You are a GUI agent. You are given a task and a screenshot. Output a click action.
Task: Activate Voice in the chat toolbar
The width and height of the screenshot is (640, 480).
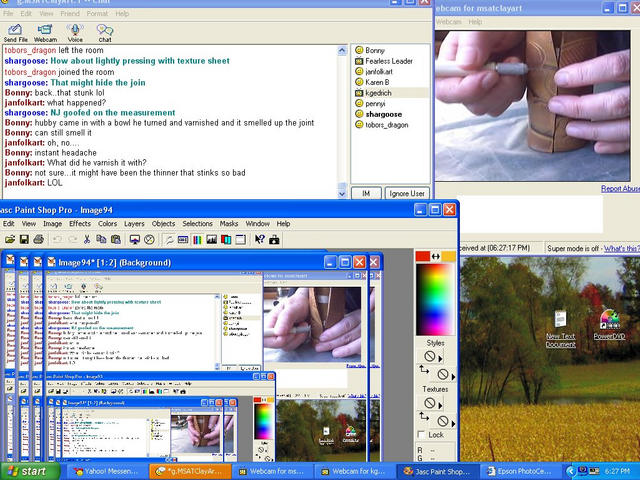coord(75,33)
